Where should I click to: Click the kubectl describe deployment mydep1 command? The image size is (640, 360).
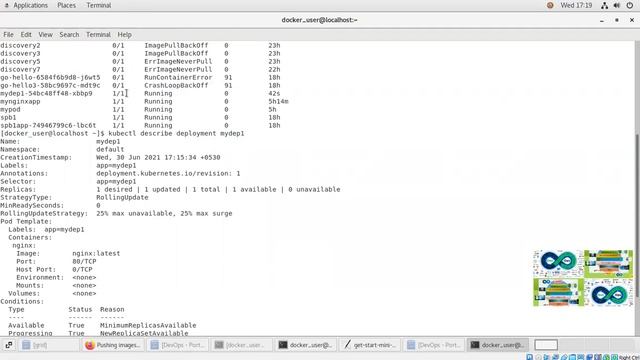[x=176, y=133]
